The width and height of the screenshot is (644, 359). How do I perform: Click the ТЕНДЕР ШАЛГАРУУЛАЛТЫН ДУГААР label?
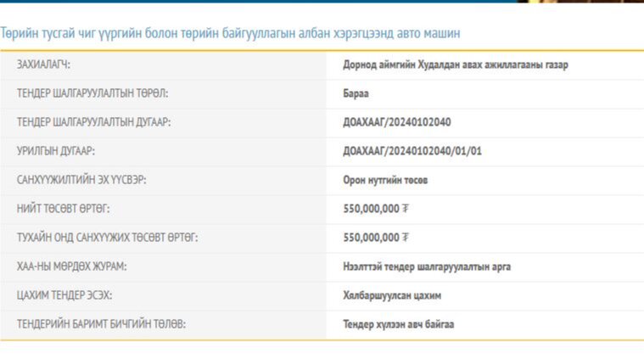(x=94, y=122)
